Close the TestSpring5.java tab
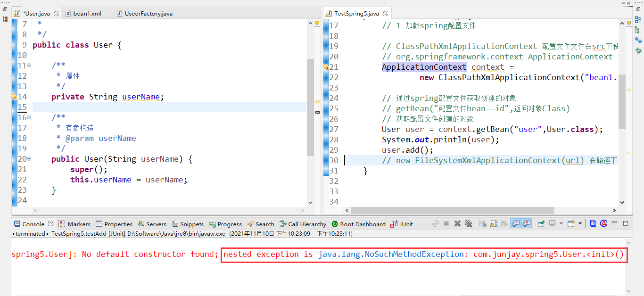Viewport: 644px width, 296px height. point(385,13)
